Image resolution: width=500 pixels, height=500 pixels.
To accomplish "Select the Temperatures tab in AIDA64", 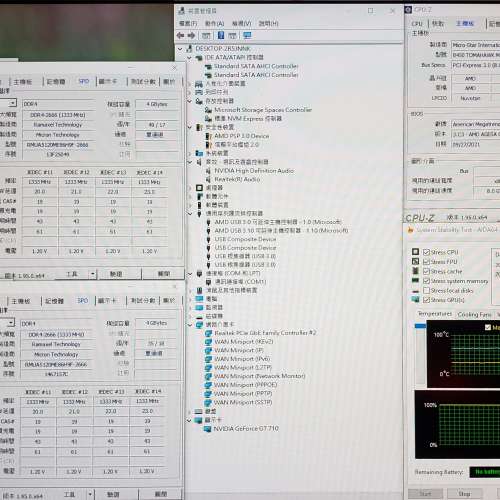I will 435,314.
